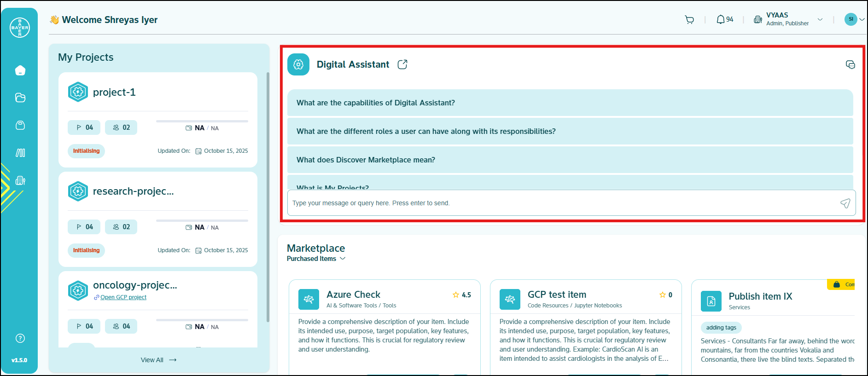Open the folders icon in sidebar
Screen dimensions: 868x376
point(20,98)
